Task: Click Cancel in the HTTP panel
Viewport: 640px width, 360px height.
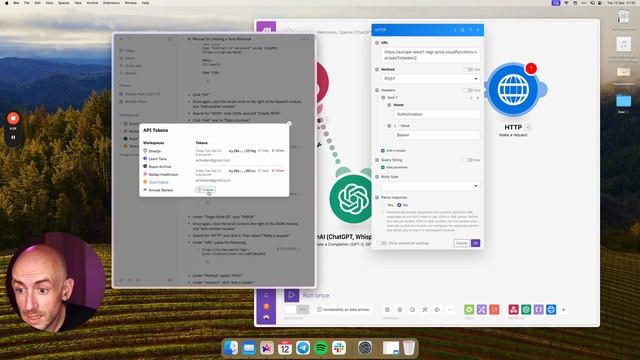Action: click(461, 243)
